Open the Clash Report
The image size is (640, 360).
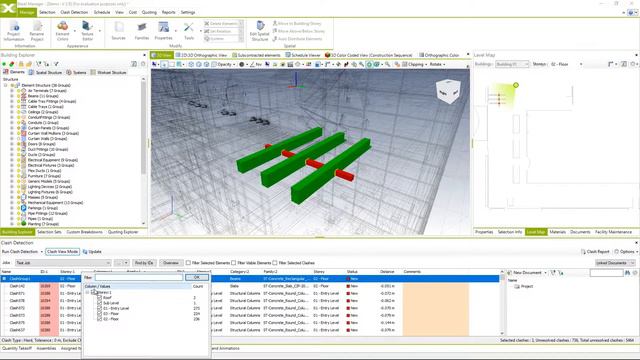[595, 252]
